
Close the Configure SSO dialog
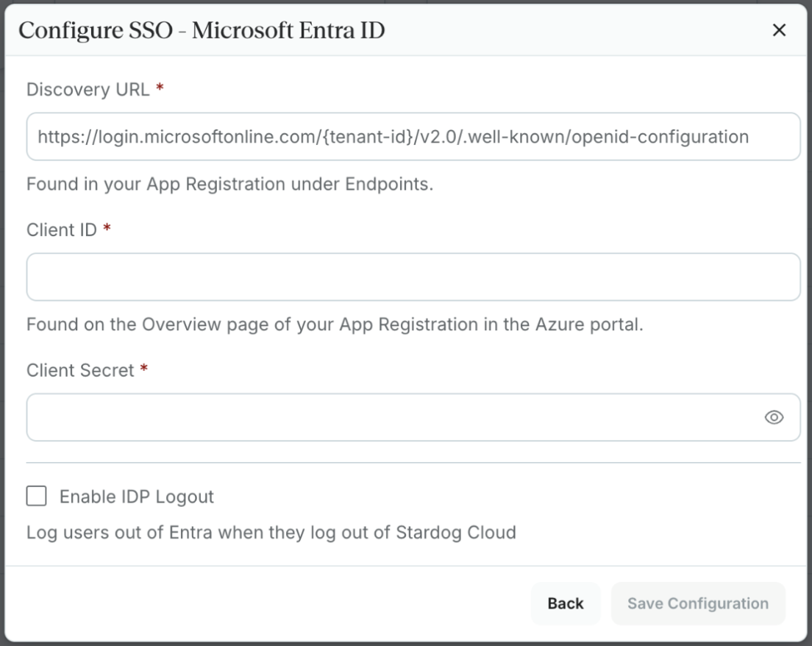click(x=779, y=30)
